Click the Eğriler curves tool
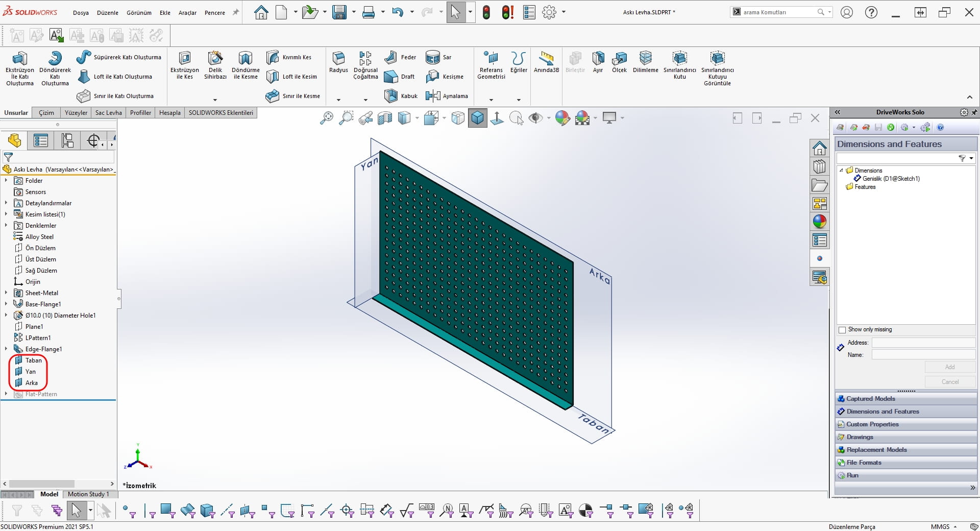Viewport: 980px width, 531px height. [x=519, y=62]
